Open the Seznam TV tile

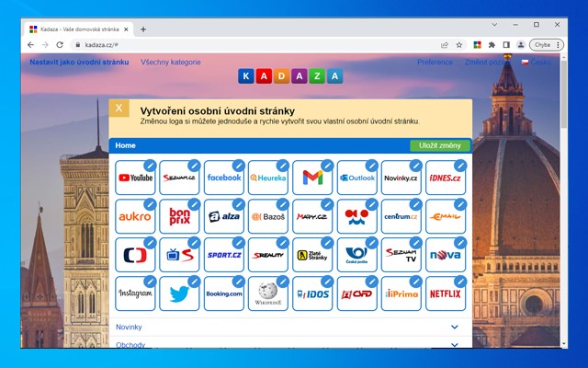coord(401,255)
